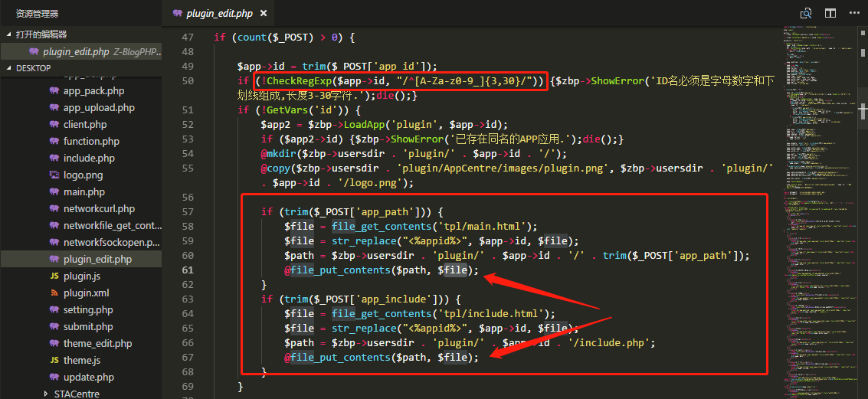Select plugin_edit.php under open editors
The image size is (868, 399).
[80, 51]
